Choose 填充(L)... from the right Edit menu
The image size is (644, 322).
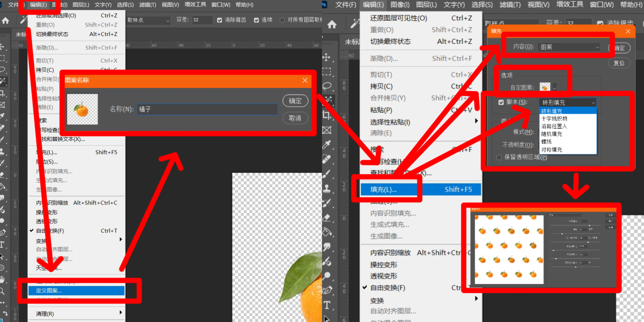(421, 190)
